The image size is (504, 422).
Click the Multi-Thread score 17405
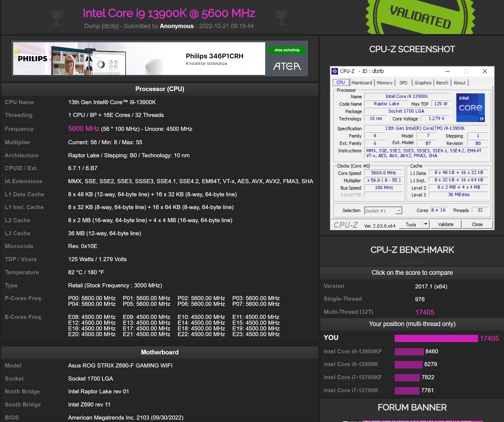[x=425, y=312]
